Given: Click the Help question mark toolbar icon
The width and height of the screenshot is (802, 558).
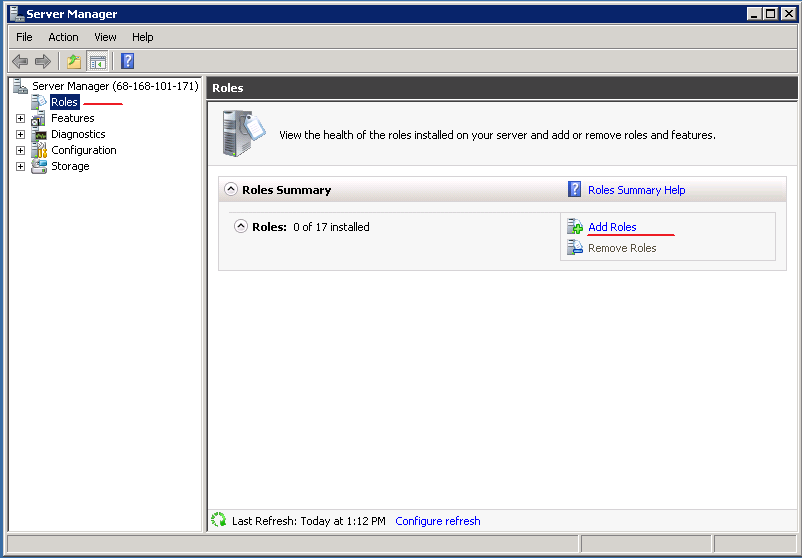Looking at the screenshot, I should coord(127,61).
